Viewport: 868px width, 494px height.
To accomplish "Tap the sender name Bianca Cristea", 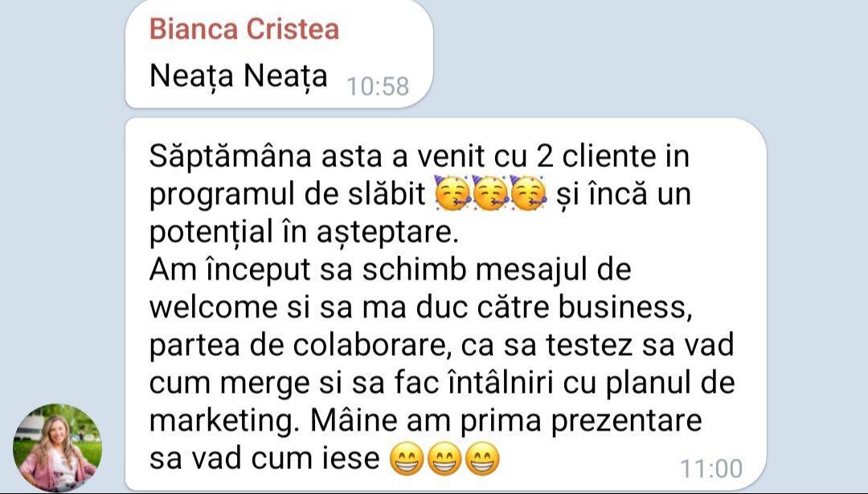I will coord(244,30).
